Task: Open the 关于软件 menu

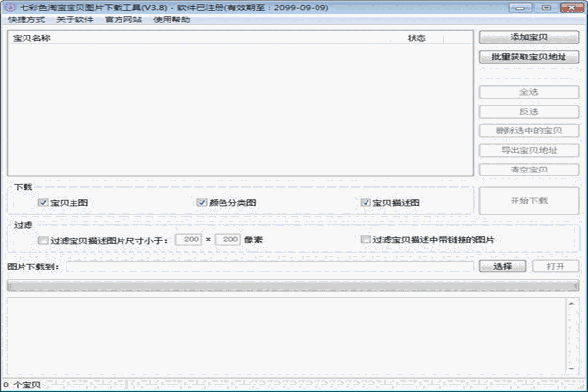Action: click(x=74, y=20)
